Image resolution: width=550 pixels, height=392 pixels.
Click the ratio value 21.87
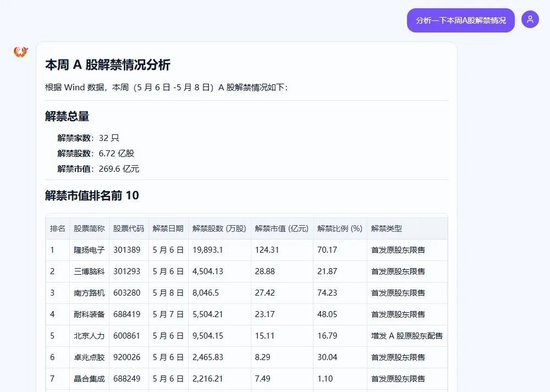[x=327, y=271]
